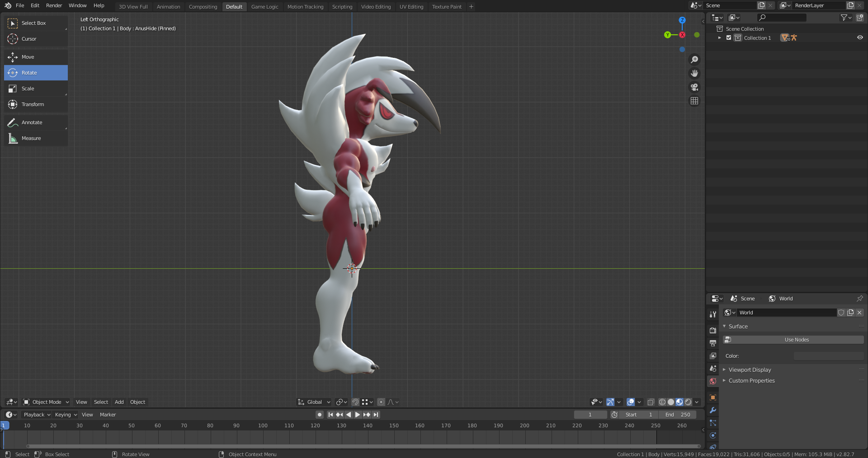
Task: Toggle Collection 1 exclude checkbox
Action: [x=729, y=38]
